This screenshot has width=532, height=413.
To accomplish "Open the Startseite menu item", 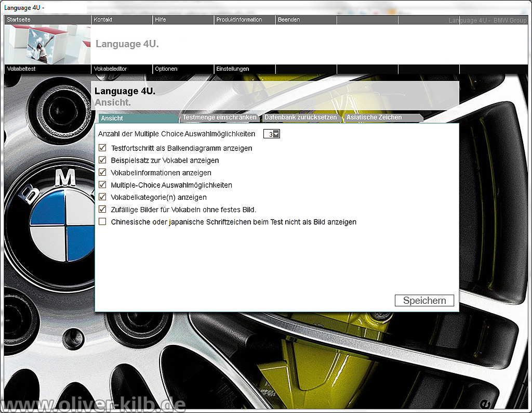I will pyautogui.click(x=47, y=20).
